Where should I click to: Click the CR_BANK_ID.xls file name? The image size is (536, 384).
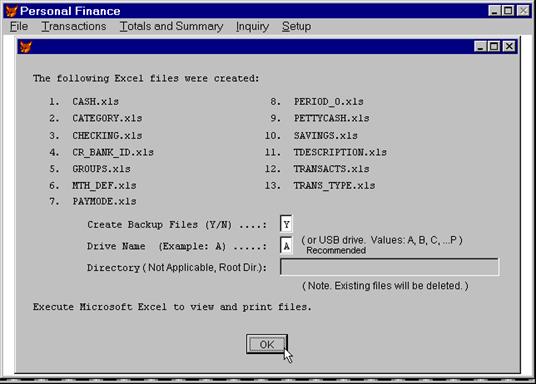tap(113, 153)
